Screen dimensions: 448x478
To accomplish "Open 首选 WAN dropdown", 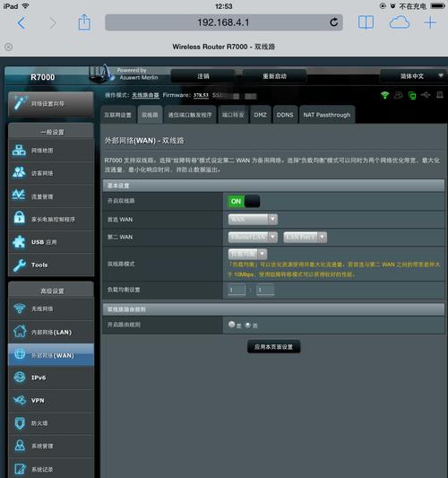I will 253,219.
